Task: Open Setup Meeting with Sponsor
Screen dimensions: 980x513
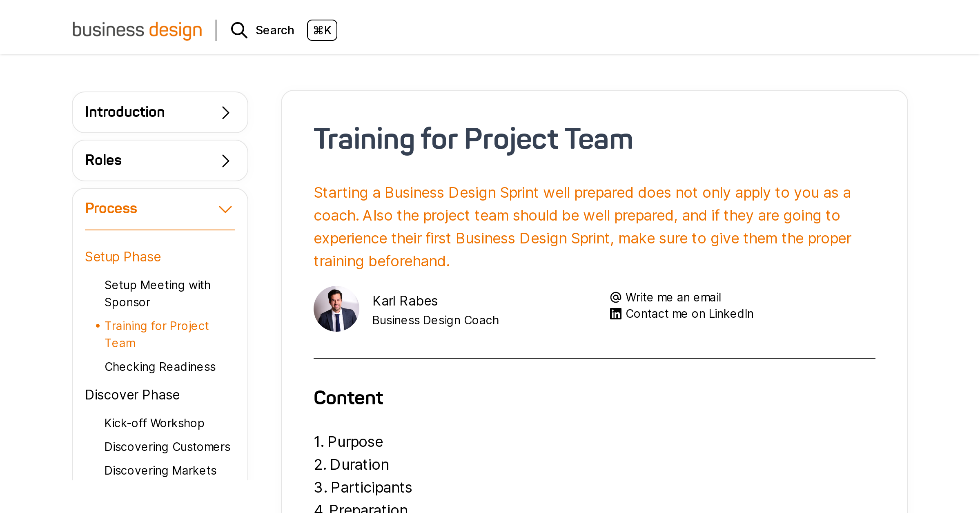Action: pyautogui.click(x=158, y=293)
